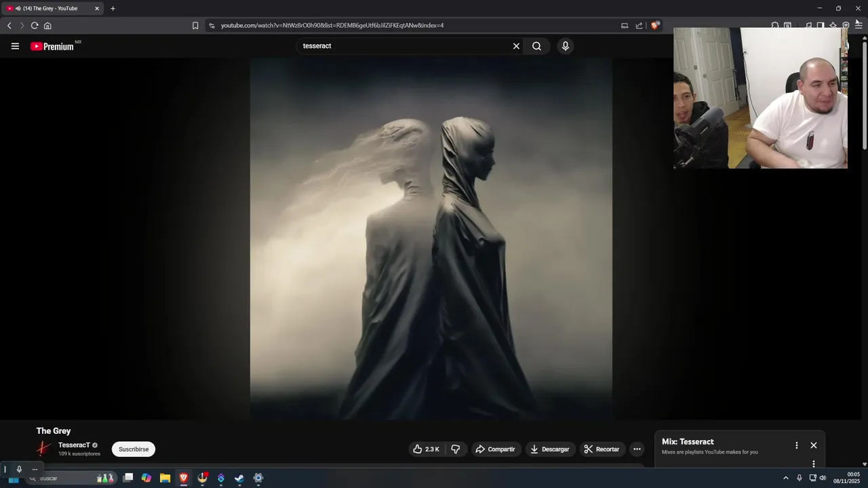868x488 pixels.
Task: Open a new browser tab
Action: 113,9
